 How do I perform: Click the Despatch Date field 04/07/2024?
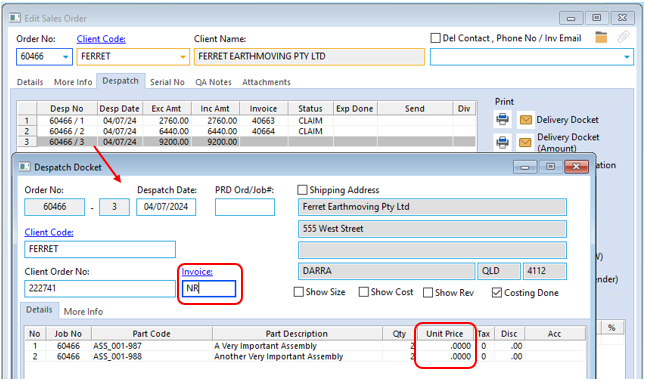point(166,207)
